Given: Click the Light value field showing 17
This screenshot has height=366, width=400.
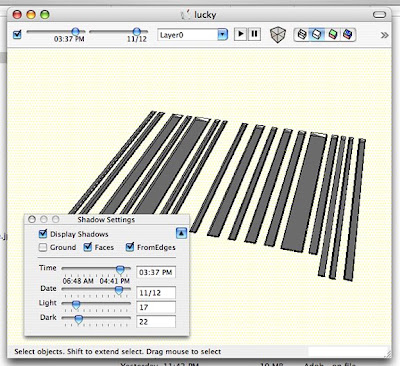Looking at the screenshot, I should (x=156, y=307).
